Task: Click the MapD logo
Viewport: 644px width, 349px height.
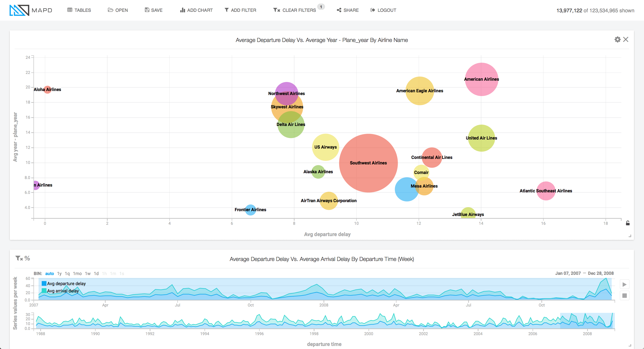Action: point(31,10)
